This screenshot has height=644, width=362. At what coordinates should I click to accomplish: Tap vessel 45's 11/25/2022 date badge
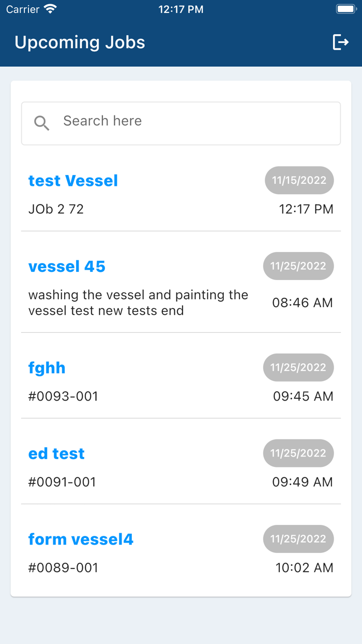click(298, 266)
